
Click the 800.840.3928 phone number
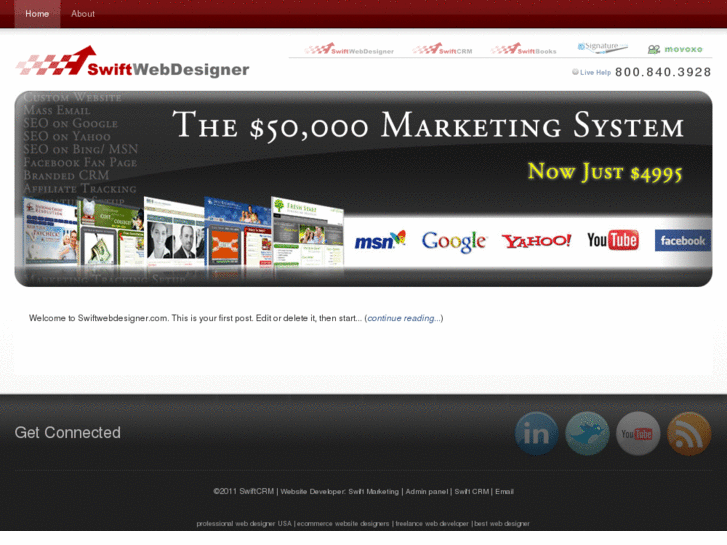click(x=663, y=72)
